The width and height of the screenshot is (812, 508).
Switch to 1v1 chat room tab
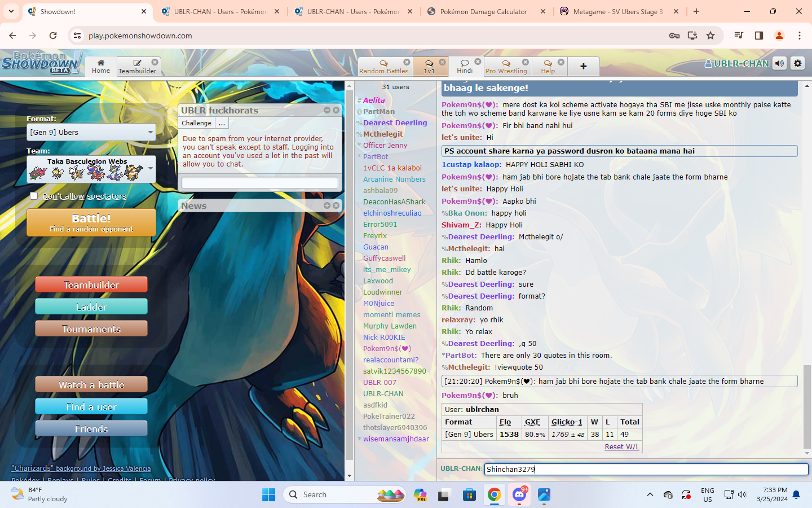point(429,67)
